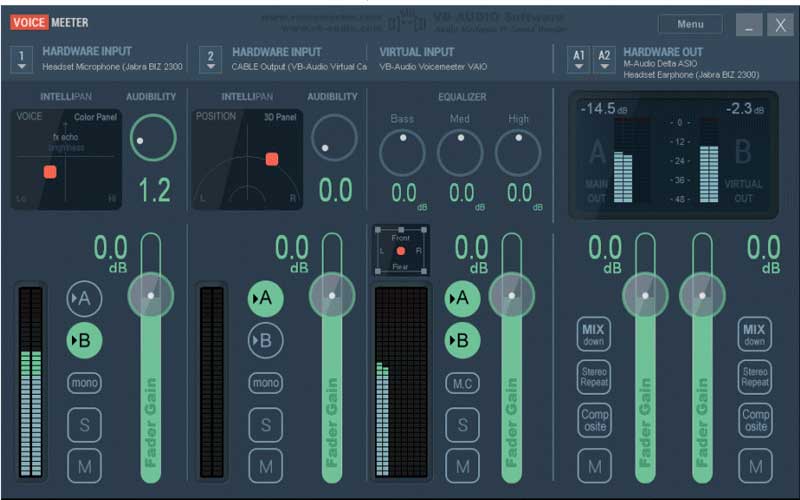800x500 pixels.
Task: Toggle M.C button on virtual input
Action: pyautogui.click(x=462, y=383)
